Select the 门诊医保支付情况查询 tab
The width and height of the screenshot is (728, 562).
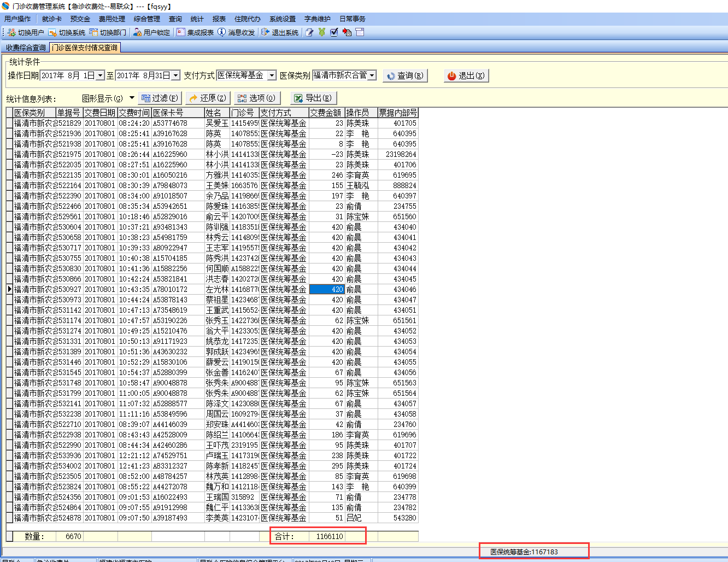(x=85, y=48)
